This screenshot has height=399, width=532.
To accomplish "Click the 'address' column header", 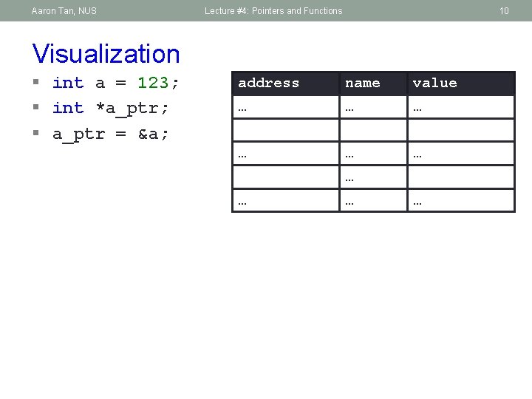I will pos(286,83).
